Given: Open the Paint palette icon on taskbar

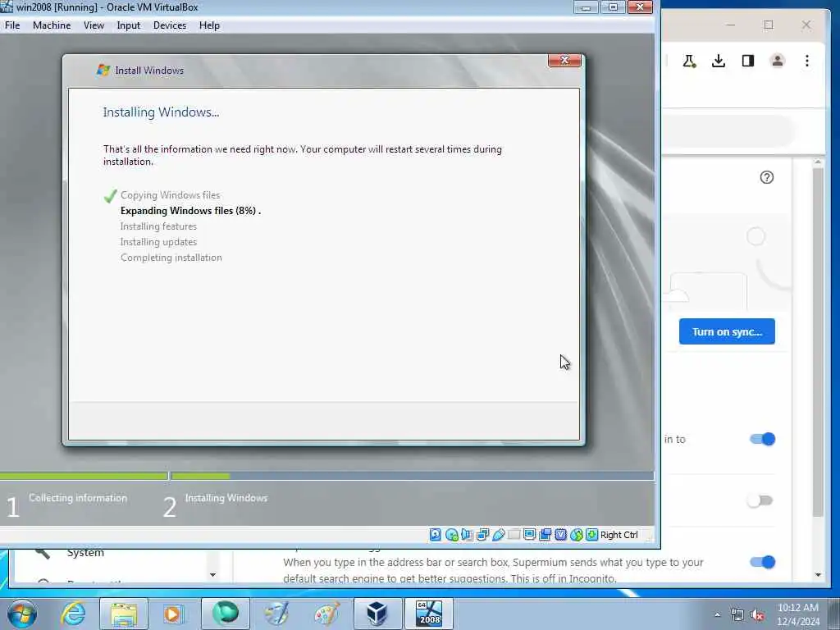Looking at the screenshot, I should (326, 614).
